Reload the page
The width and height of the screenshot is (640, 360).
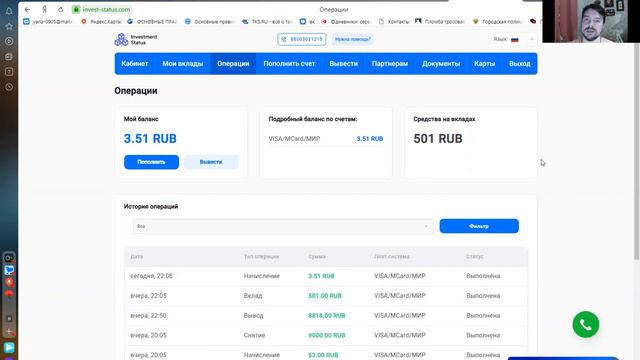[60, 9]
